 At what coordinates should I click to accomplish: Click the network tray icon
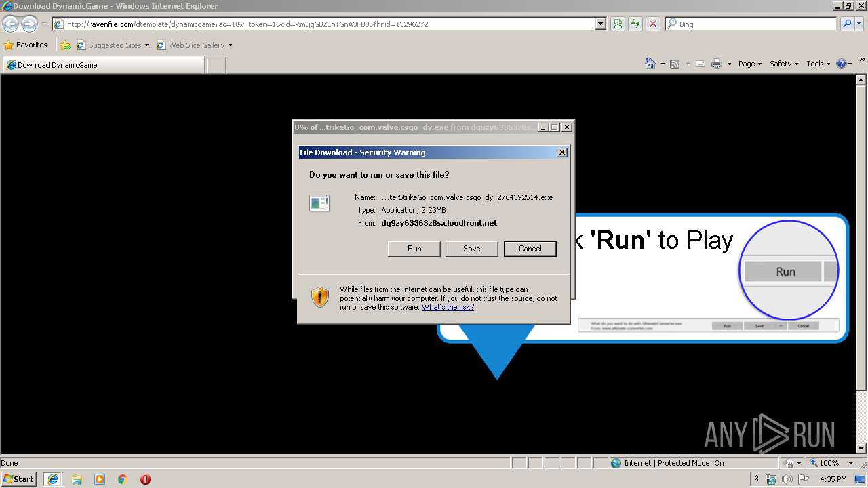[x=771, y=479]
